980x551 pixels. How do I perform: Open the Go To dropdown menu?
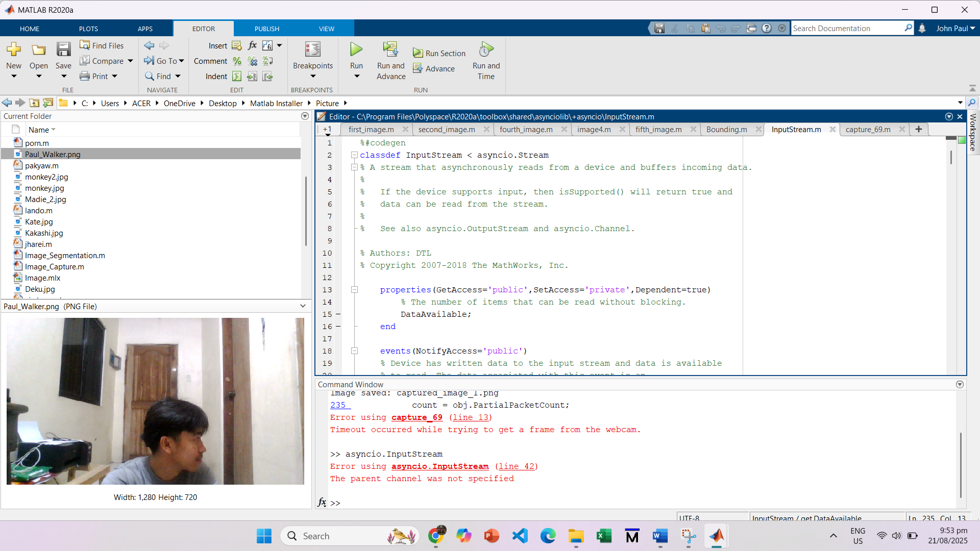[x=181, y=61]
